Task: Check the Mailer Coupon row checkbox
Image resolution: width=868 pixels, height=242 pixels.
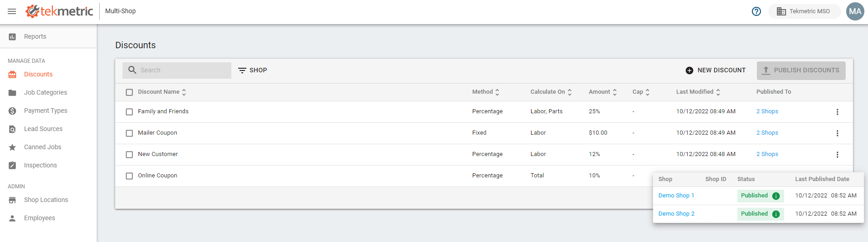Action: pyautogui.click(x=129, y=133)
